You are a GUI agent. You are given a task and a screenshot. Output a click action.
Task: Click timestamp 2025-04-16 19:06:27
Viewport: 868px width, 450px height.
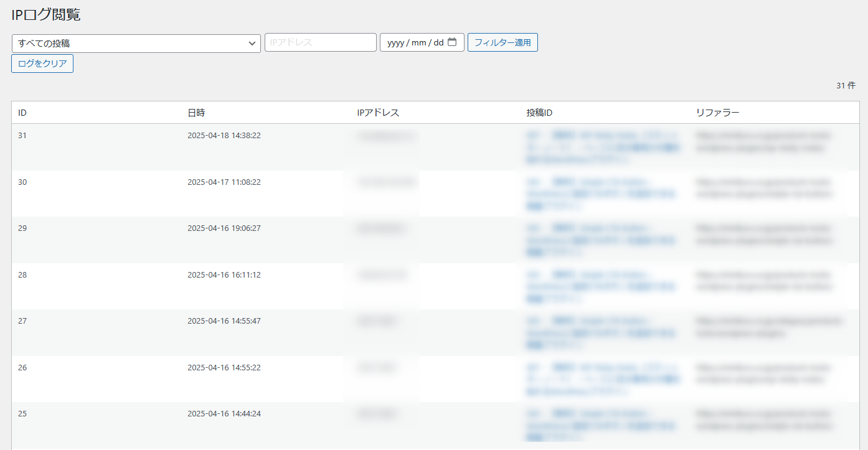(224, 228)
